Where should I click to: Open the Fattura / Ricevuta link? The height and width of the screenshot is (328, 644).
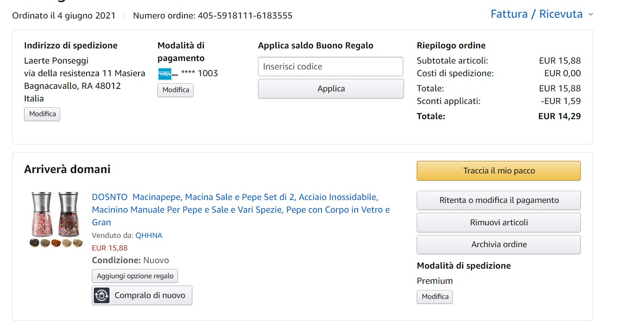536,14
